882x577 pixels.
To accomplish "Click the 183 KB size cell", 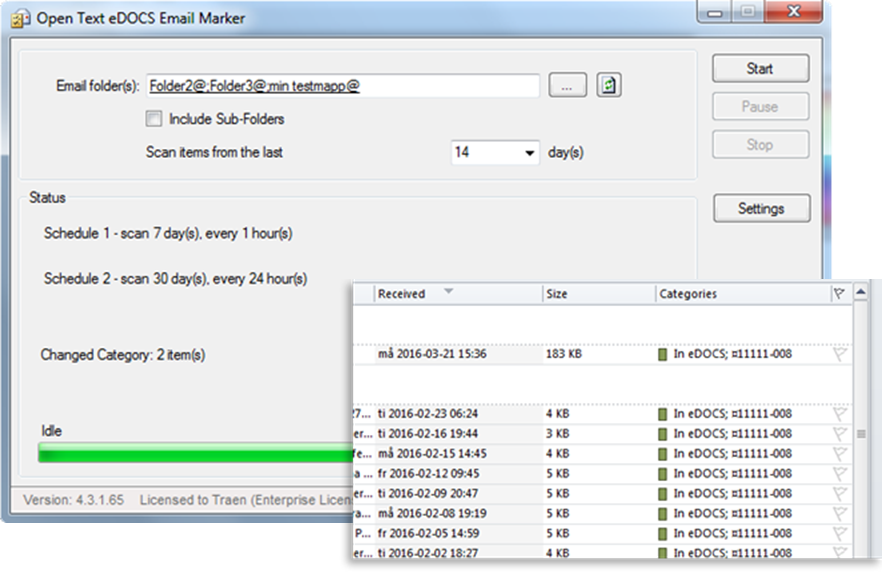I will point(564,354).
